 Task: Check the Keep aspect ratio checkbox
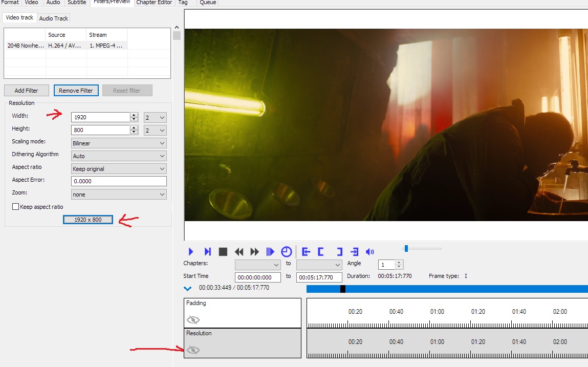[x=16, y=206]
